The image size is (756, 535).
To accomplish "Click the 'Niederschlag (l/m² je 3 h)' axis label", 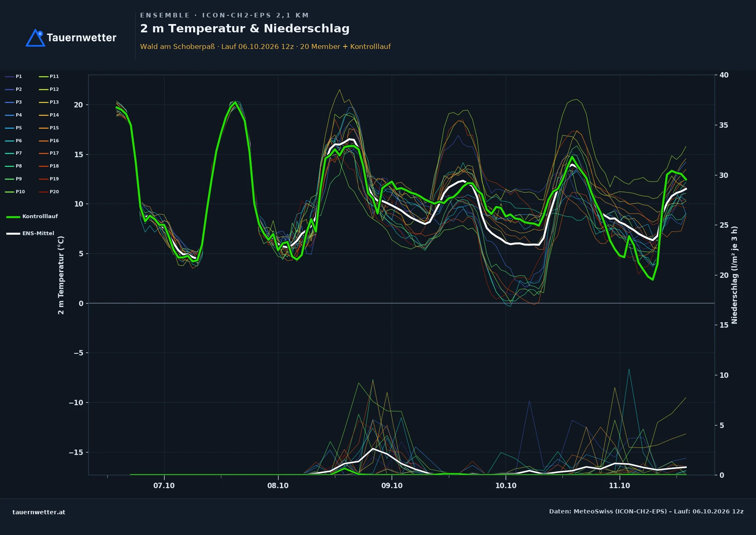I will (734, 275).
